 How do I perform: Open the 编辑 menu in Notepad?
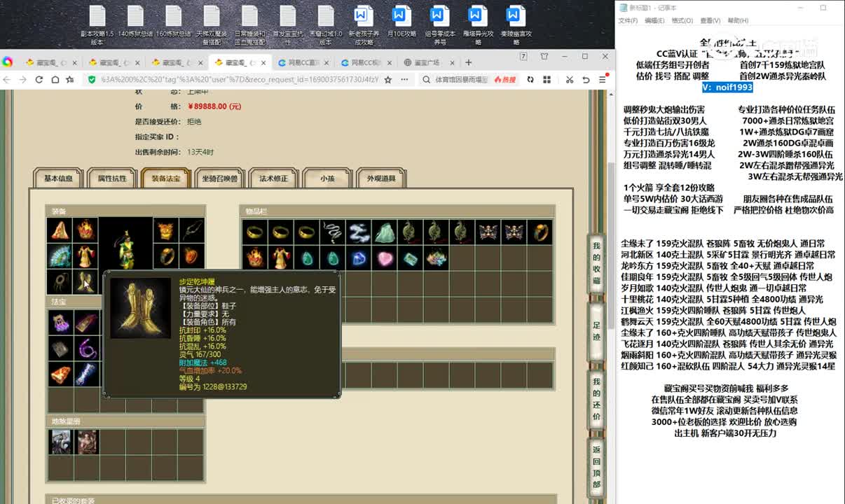click(654, 21)
